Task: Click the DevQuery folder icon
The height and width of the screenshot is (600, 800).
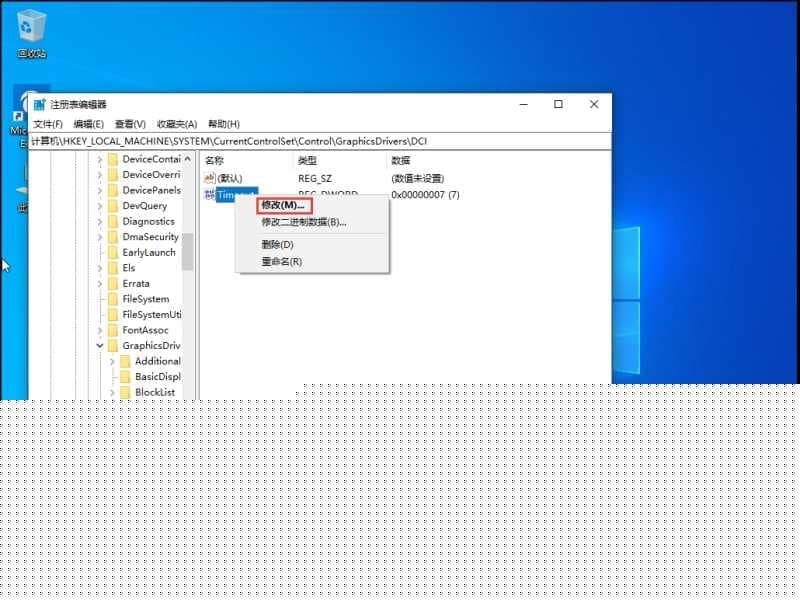Action: tap(113, 206)
